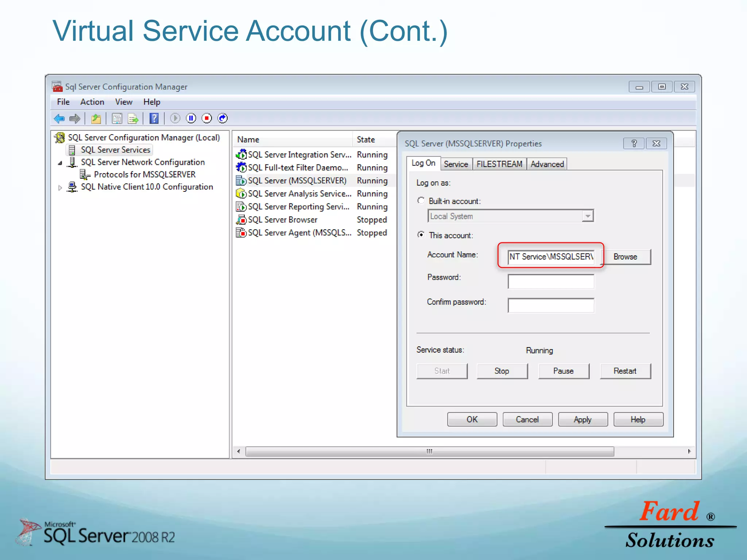Click the horizontal scrollbar thumb
This screenshot has height=560, width=747.
click(430, 451)
